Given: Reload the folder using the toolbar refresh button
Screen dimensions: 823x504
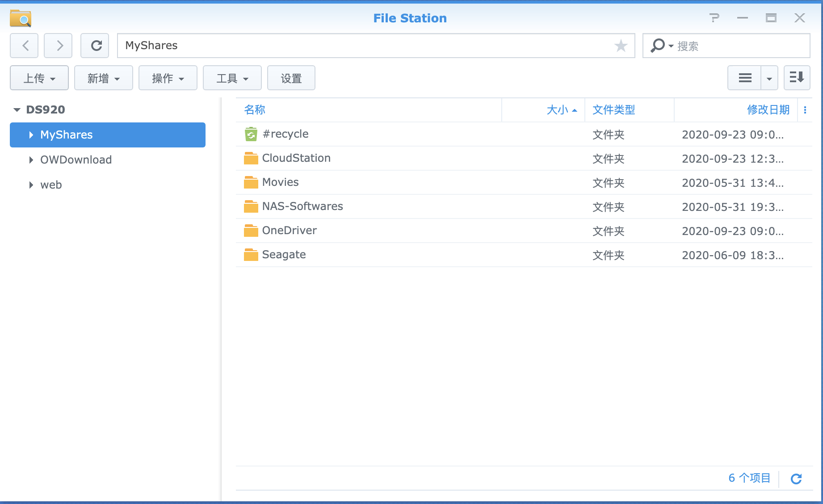Looking at the screenshot, I should click(x=95, y=46).
